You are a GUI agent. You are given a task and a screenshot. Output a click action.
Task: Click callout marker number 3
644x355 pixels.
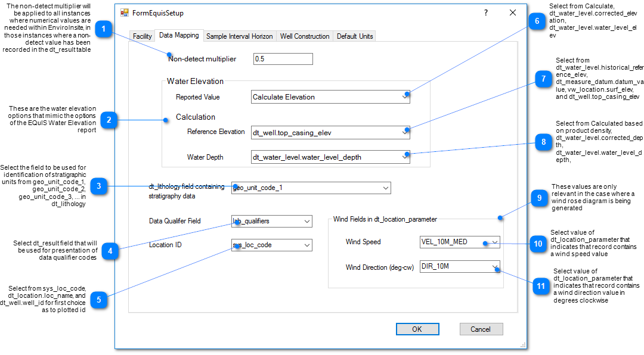(x=99, y=186)
